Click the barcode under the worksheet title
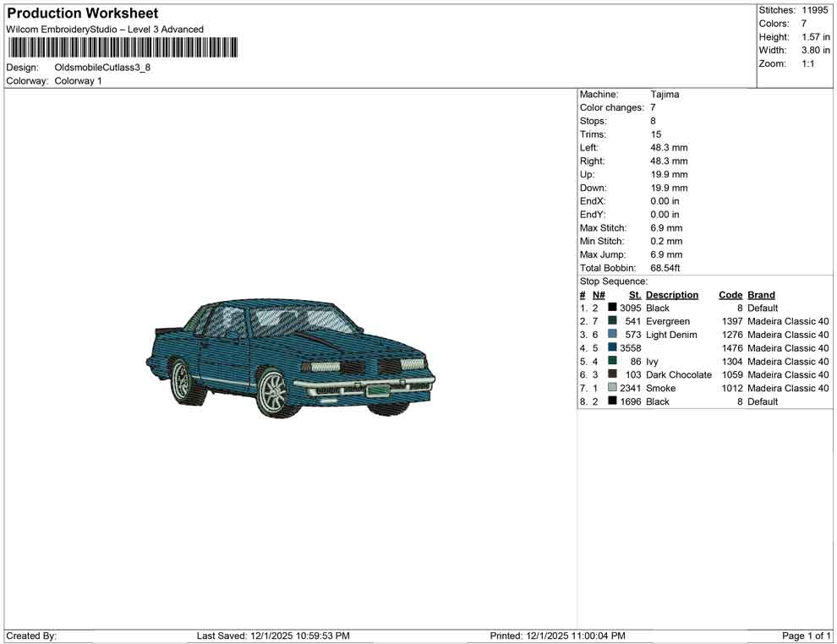The height and width of the screenshot is (644, 837). coord(122,47)
